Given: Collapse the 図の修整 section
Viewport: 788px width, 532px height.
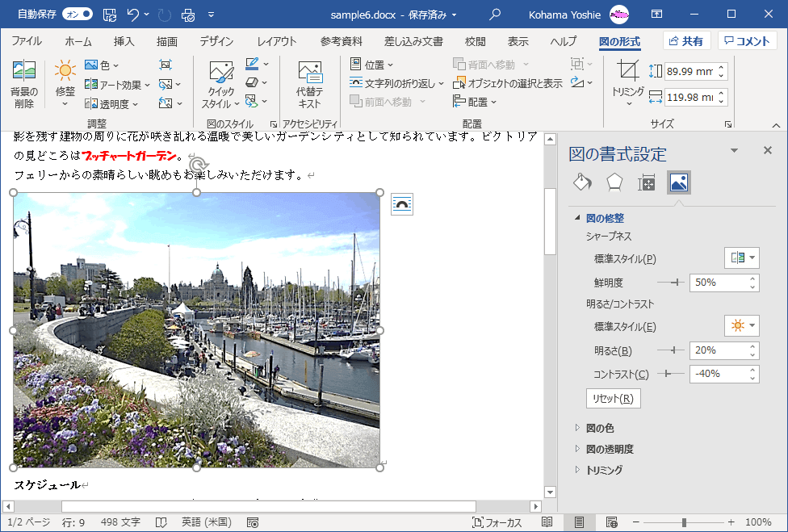Looking at the screenshot, I should point(577,219).
